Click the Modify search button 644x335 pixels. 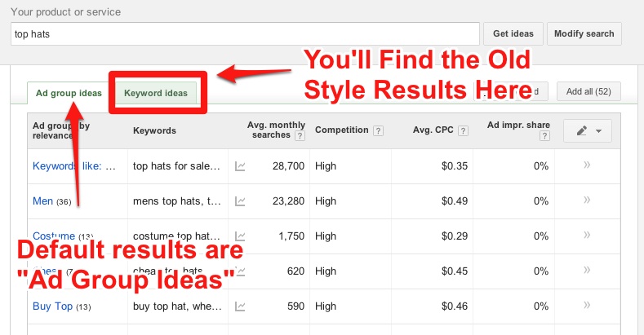click(584, 33)
